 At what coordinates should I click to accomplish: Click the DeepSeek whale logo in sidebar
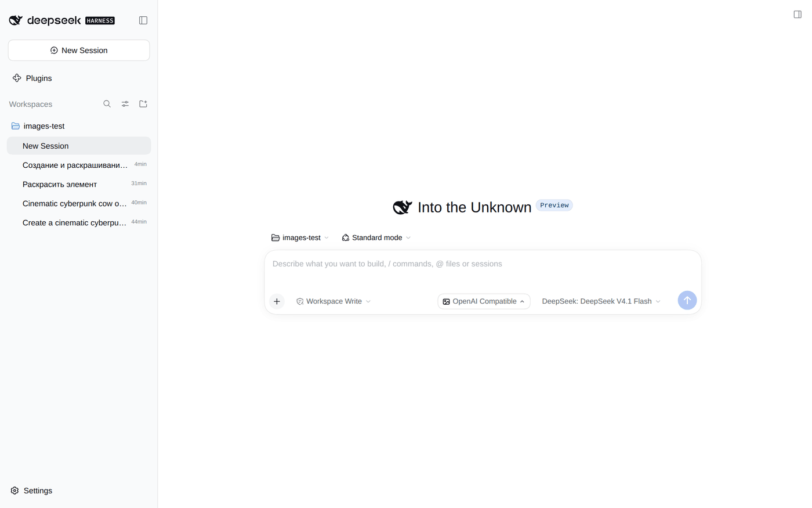16,20
